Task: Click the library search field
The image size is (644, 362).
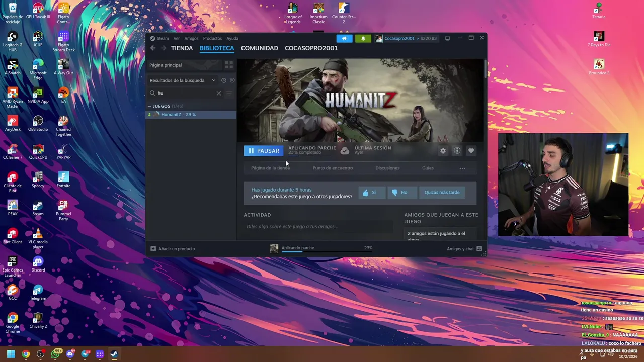Action: [184, 93]
